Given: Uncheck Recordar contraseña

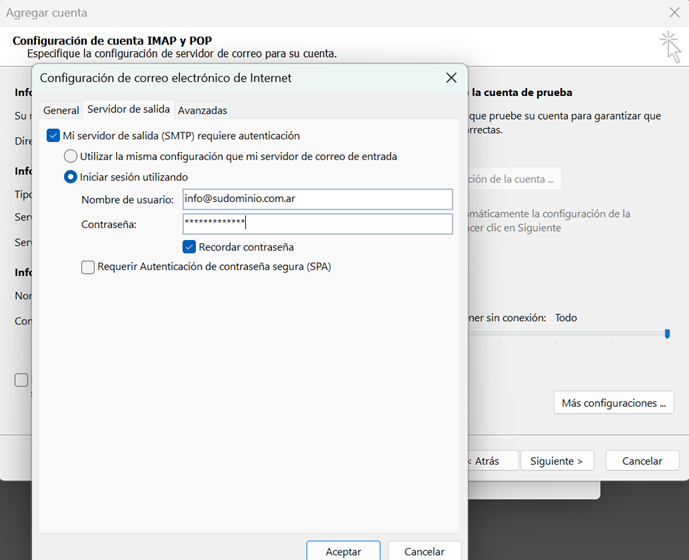Looking at the screenshot, I should click(189, 247).
